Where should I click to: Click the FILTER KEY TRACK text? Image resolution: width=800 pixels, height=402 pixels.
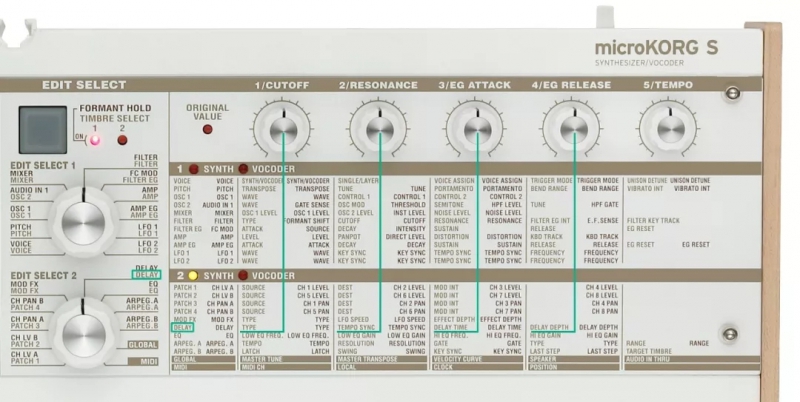point(653,221)
